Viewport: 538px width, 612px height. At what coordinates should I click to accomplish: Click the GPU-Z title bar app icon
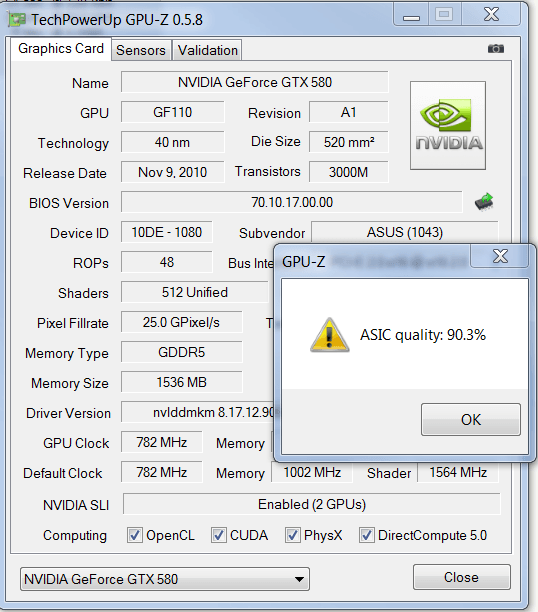(17, 20)
